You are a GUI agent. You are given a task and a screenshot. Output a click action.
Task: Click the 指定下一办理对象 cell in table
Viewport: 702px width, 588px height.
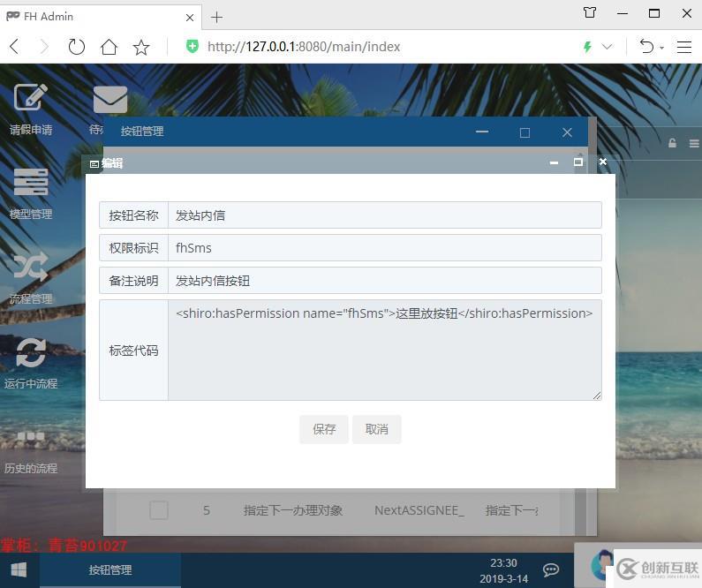293,510
